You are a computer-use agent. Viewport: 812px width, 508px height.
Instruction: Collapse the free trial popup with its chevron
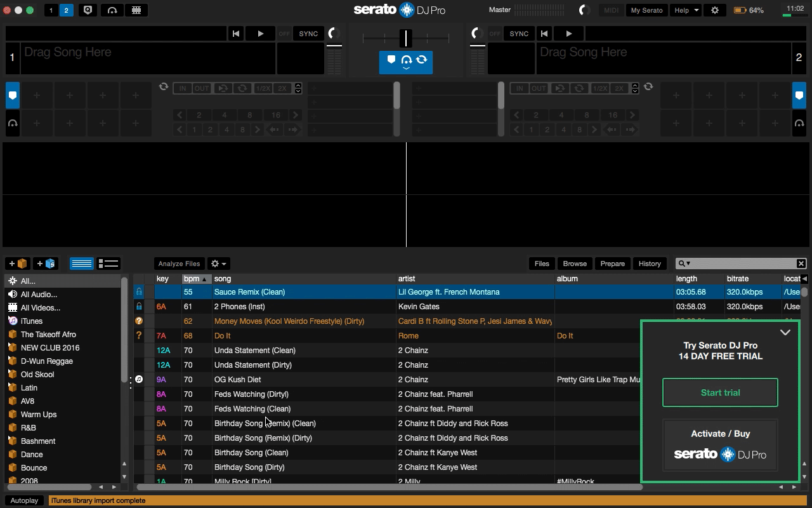click(x=785, y=332)
